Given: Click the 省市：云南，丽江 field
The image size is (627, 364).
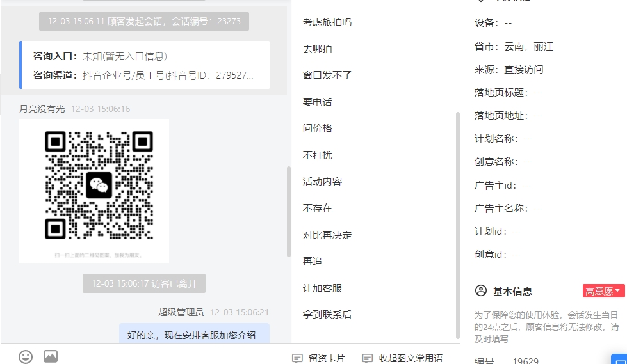Looking at the screenshot, I should click(514, 47).
